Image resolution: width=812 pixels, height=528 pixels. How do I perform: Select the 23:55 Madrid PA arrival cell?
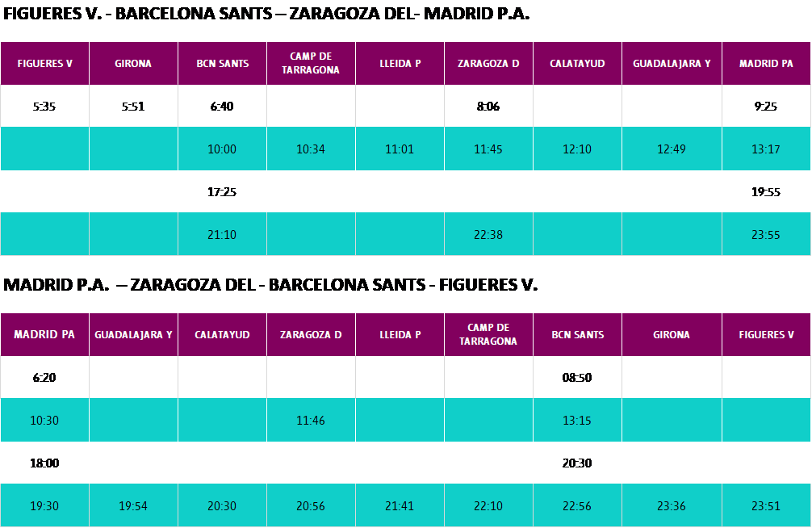point(766,235)
